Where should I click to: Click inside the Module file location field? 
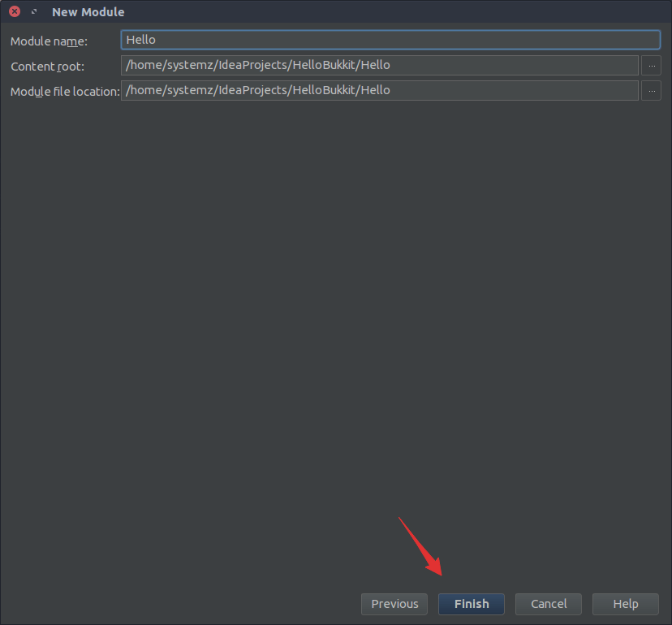487,91
